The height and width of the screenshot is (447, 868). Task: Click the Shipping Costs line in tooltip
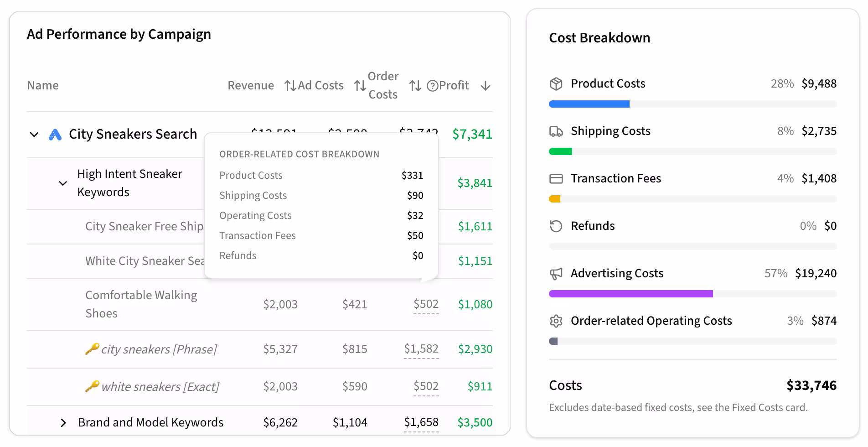point(321,196)
